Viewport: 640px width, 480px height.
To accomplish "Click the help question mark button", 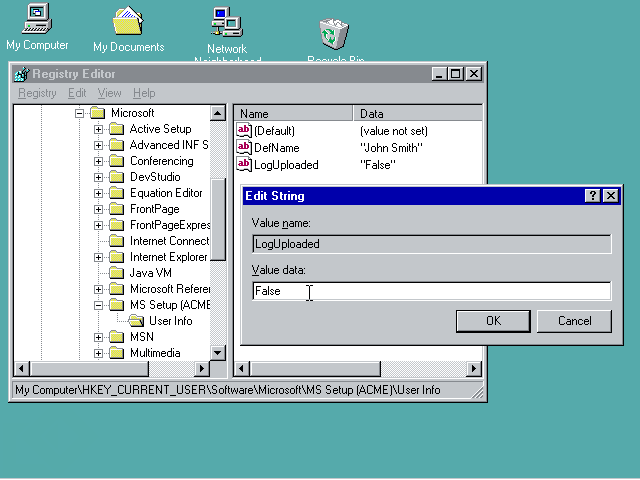I will pyautogui.click(x=593, y=196).
